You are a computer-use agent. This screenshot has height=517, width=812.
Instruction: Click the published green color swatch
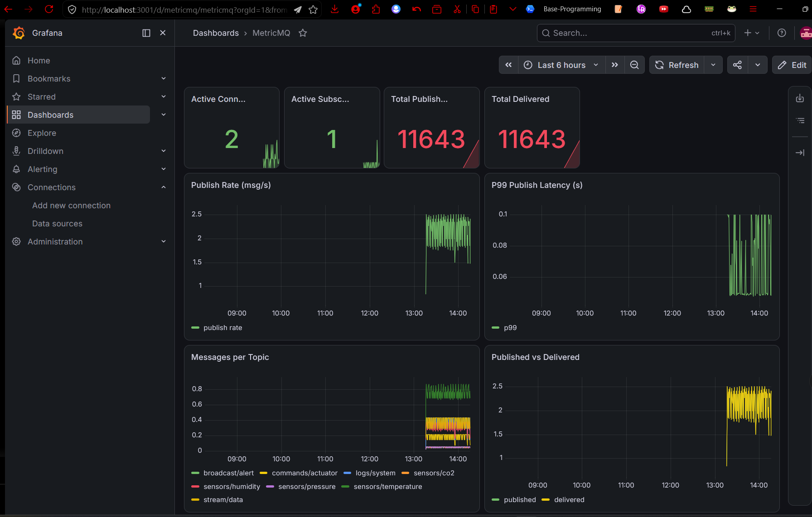(x=496, y=500)
